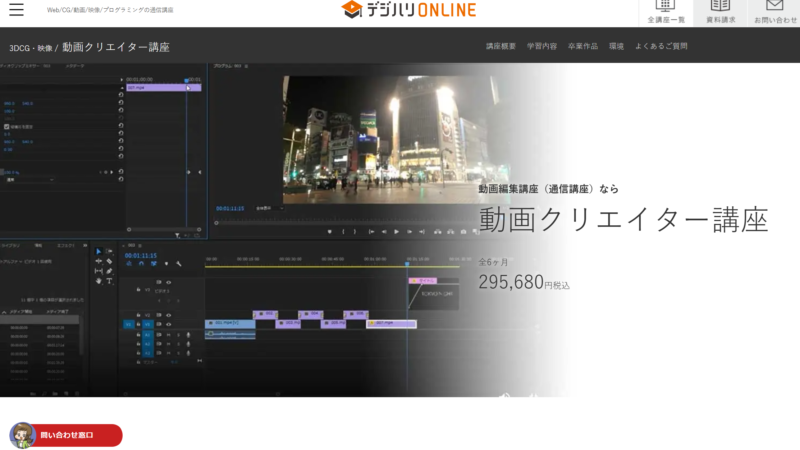
Task: Click the Effect Controls filter funnel icon
Action: click(x=177, y=235)
